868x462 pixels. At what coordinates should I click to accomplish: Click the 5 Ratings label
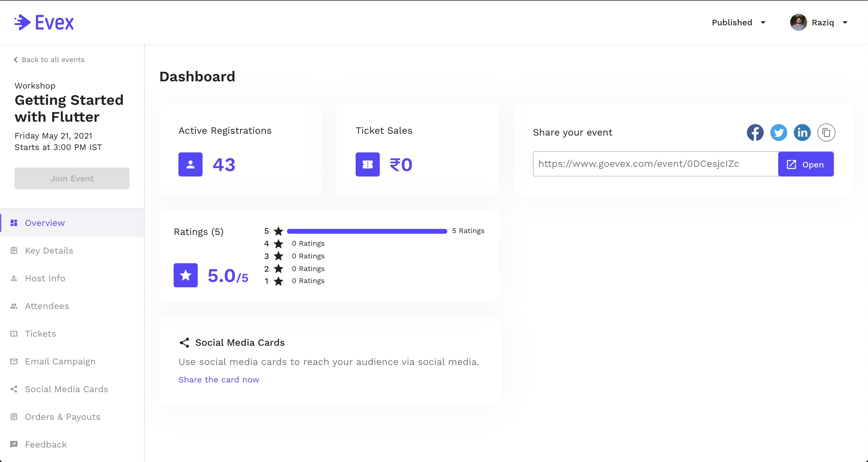point(468,231)
